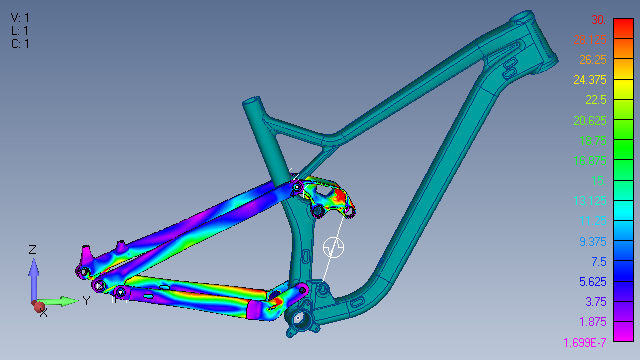The height and width of the screenshot is (360, 640).
Task: Click the "C: 1" constraint set label
Action: (x=20, y=44)
